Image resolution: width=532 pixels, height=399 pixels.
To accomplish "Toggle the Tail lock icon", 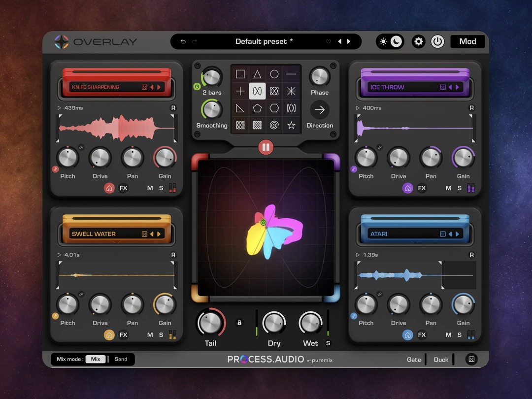I will (x=239, y=323).
